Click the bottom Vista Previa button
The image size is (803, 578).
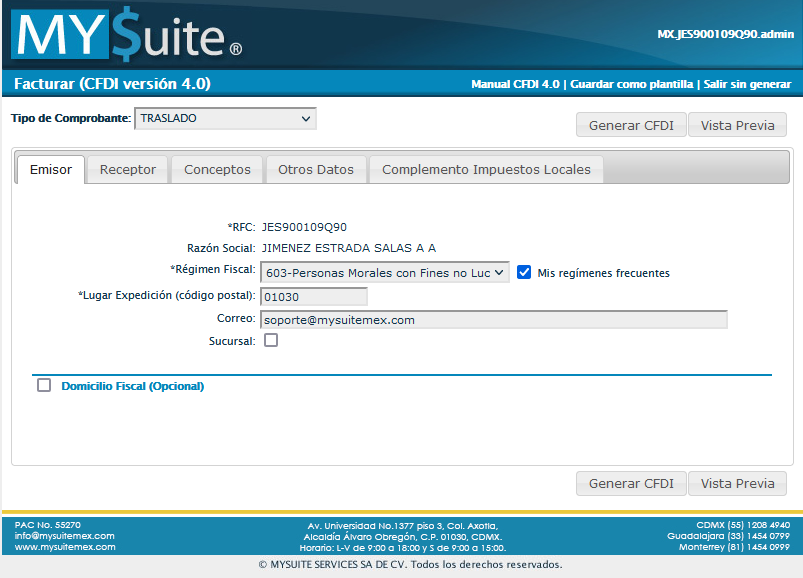click(x=737, y=484)
